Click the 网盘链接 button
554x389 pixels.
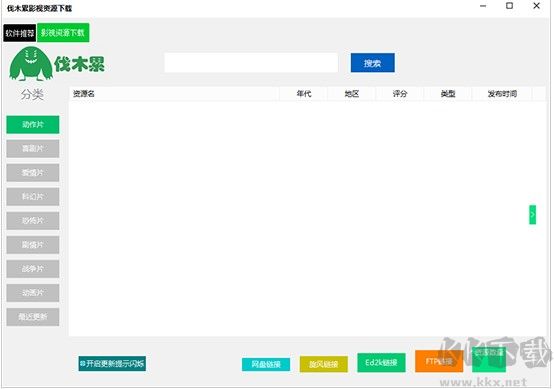tap(266, 364)
